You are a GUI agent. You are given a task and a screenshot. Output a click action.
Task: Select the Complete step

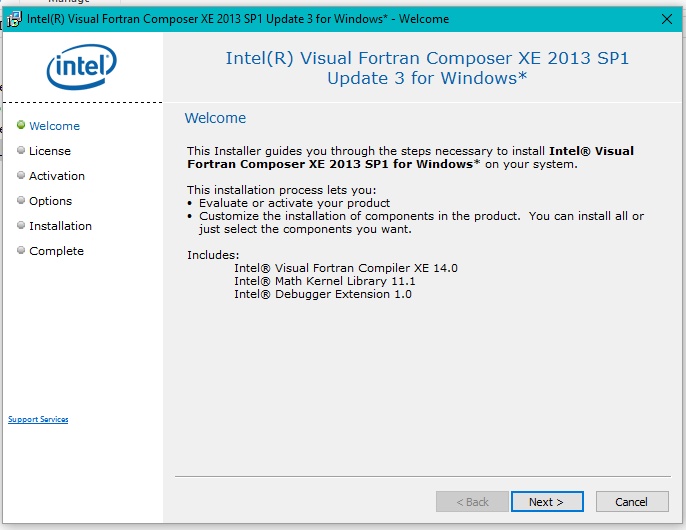[x=56, y=251]
